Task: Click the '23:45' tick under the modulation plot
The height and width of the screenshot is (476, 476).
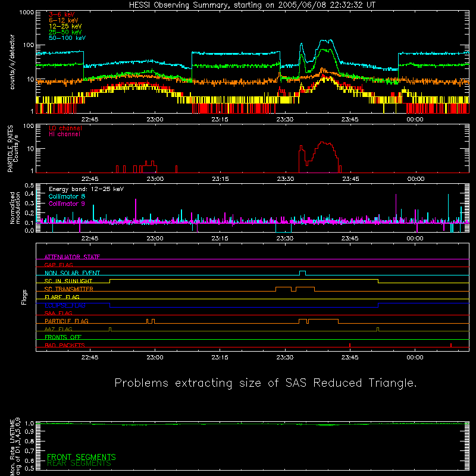Action: pyautogui.click(x=350, y=239)
